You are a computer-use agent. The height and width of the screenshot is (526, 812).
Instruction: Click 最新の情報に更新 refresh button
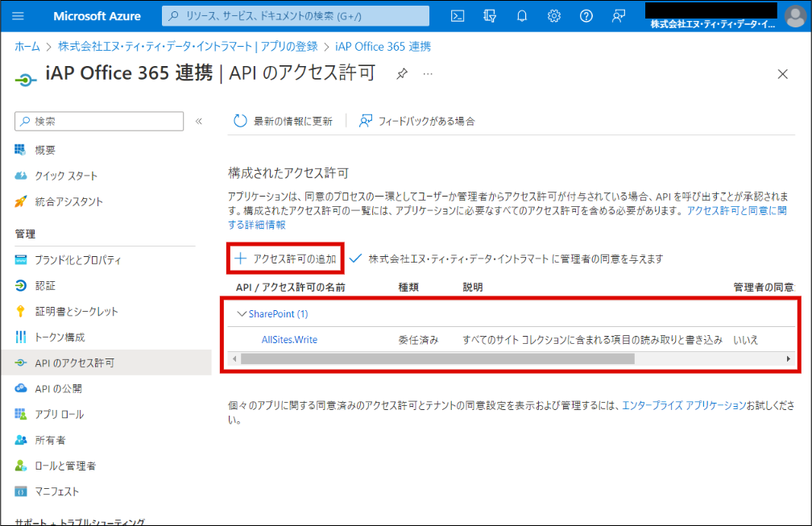pyautogui.click(x=284, y=121)
